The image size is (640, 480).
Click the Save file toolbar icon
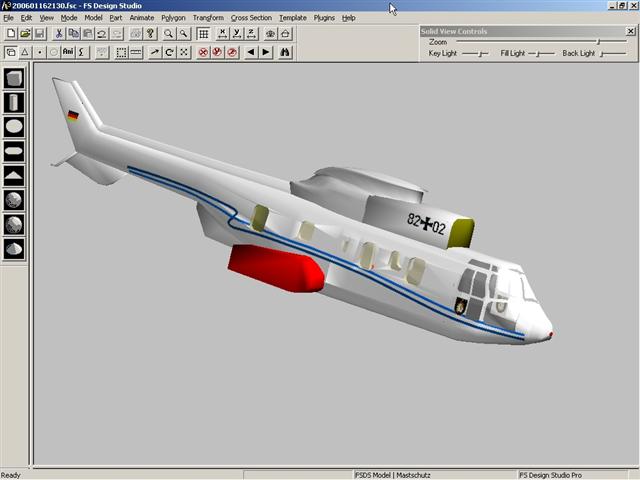(39, 33)
